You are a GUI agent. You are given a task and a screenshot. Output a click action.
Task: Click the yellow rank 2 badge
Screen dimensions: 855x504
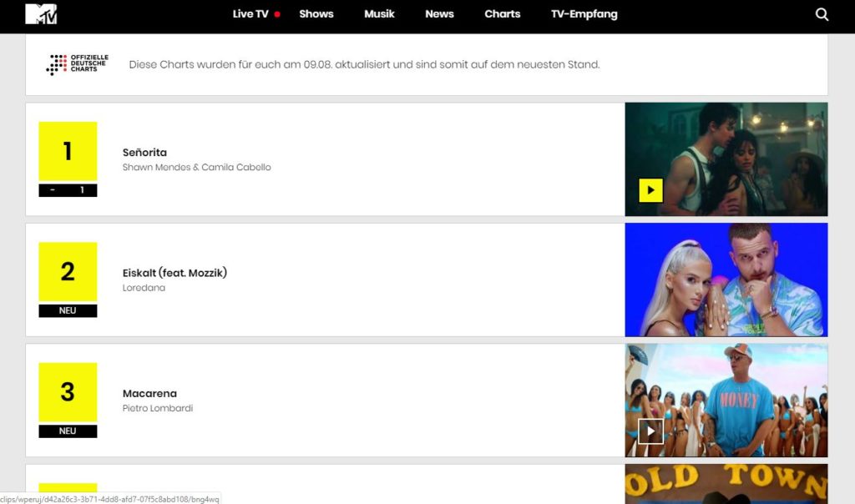coord(68,272)
